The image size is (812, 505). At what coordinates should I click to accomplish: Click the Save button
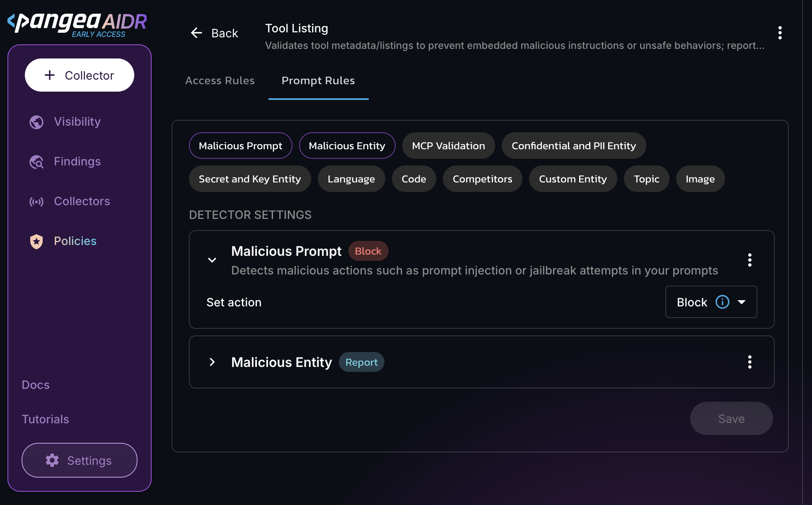pyautogui.click(x=731, y=418)
